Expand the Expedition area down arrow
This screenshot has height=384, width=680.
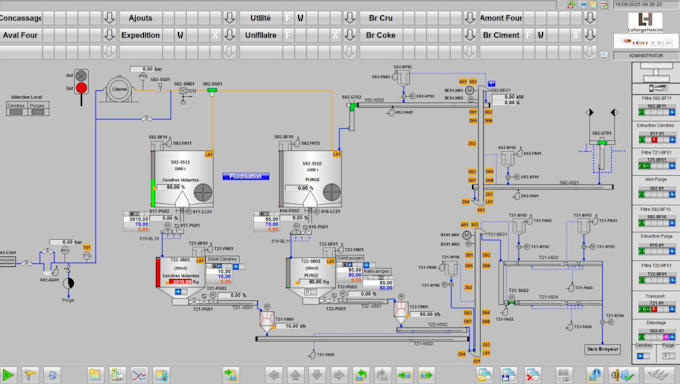[229, 35]
